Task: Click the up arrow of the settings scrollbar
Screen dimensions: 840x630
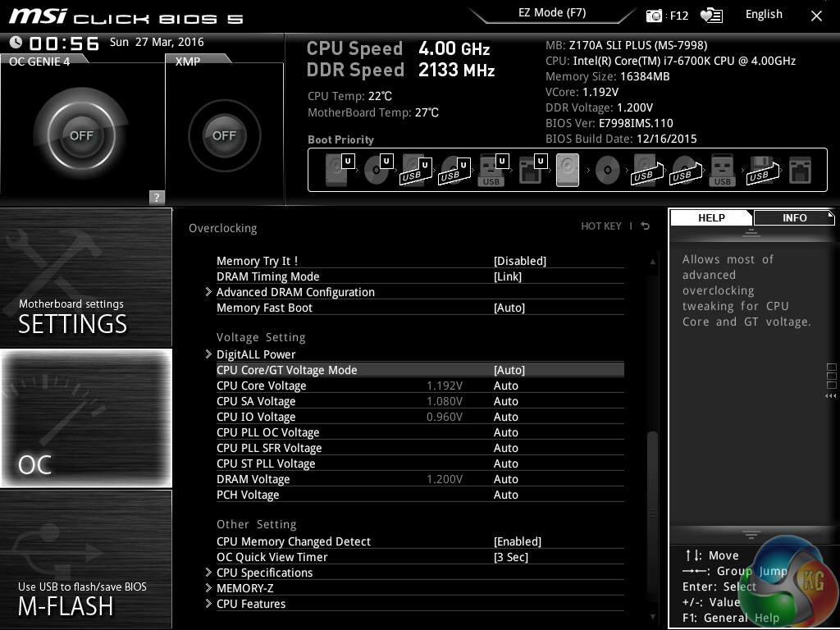Action: coord(652,262)
